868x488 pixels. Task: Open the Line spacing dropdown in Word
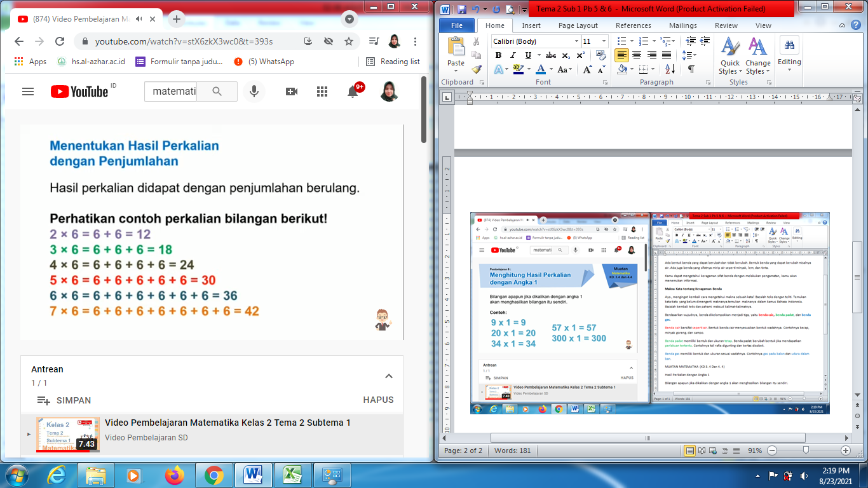click(x=689, y=55)
